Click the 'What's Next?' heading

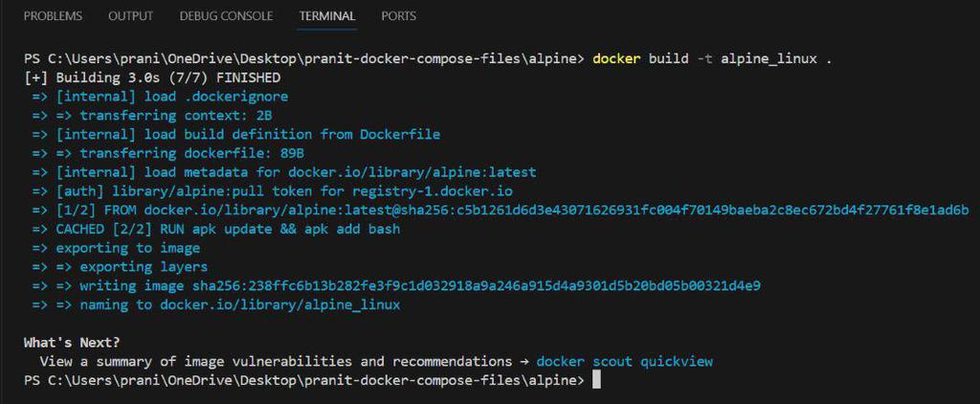[73, 343]
